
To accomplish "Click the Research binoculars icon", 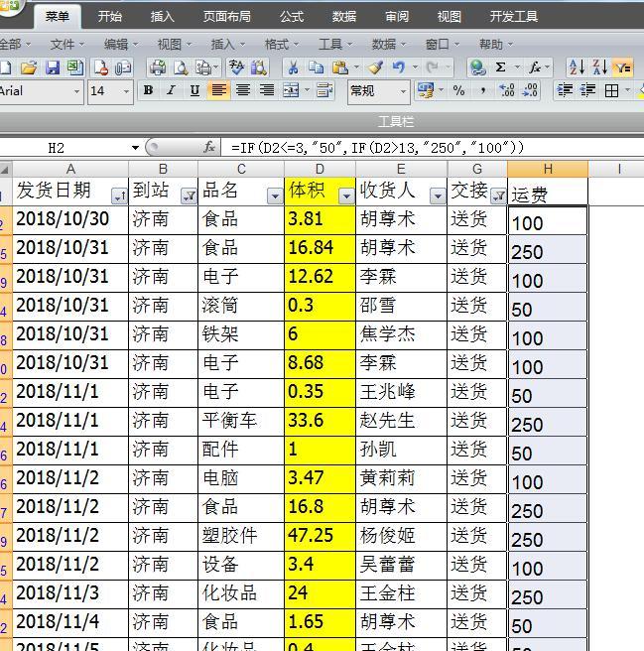I will click(x=260, y=67).
